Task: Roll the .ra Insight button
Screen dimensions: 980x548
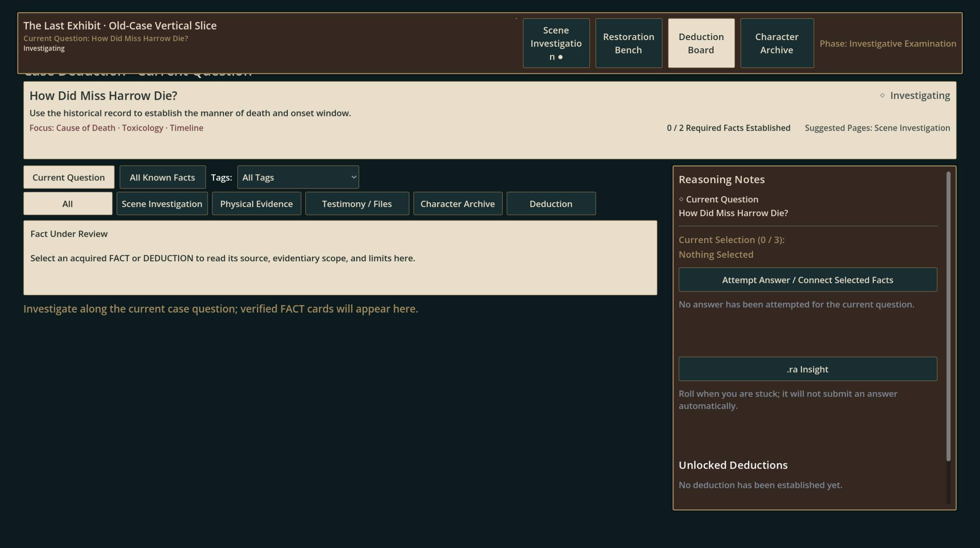Action: pyautogui.click(x=807, y=369)
